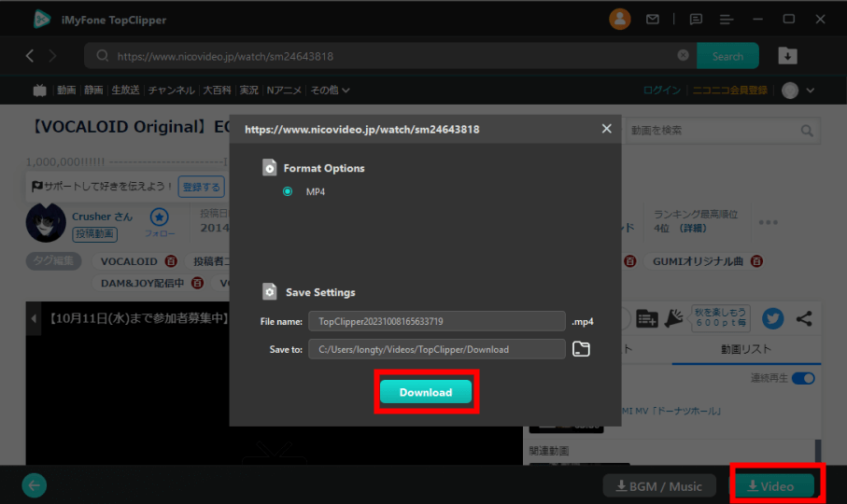The height and width of the screenshot is (504, 847).
Task: Switch to the 動画リスト tab
Action: tap(746, 349)
